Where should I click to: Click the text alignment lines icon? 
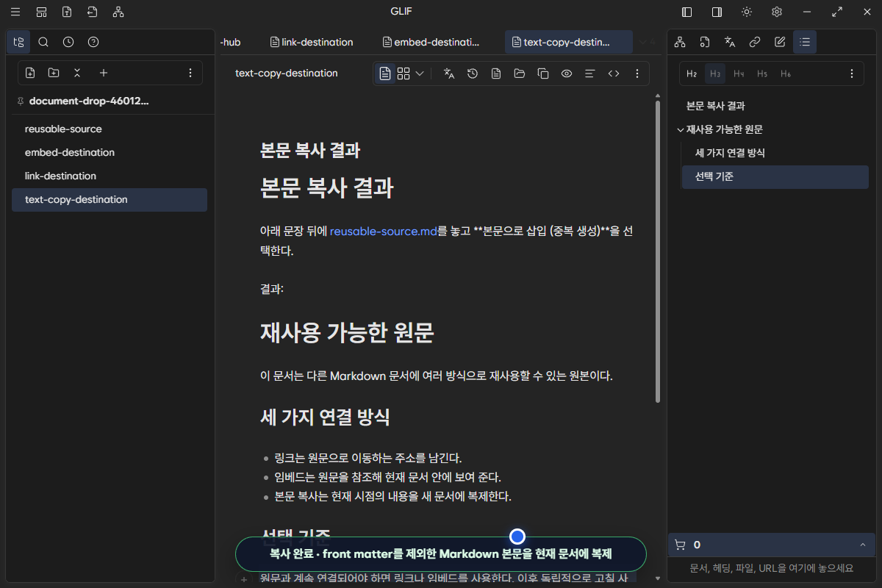[589, 73]
